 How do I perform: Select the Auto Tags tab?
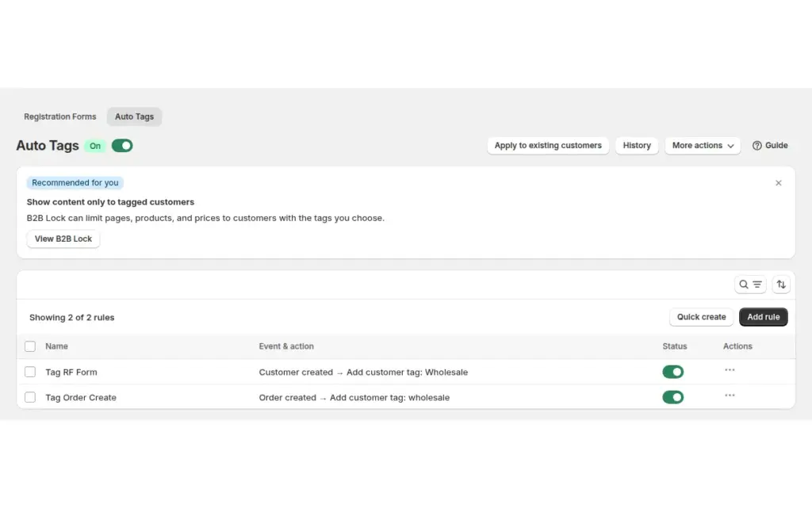click(134, 116)
